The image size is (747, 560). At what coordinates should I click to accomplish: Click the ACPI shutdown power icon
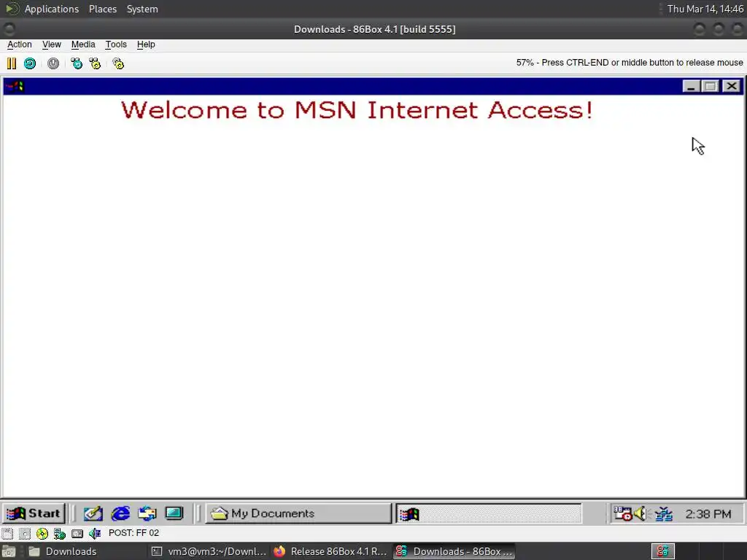click(53, 63)
